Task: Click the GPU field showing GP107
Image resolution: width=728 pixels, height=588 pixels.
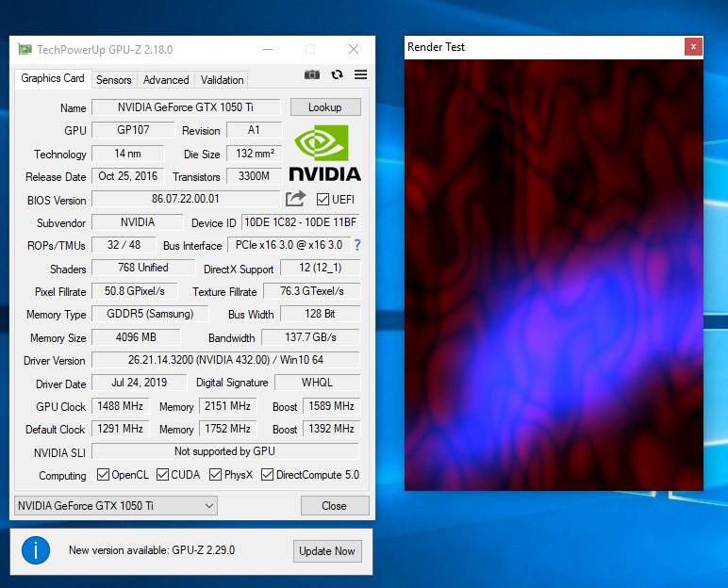Action: pos(133,130)
